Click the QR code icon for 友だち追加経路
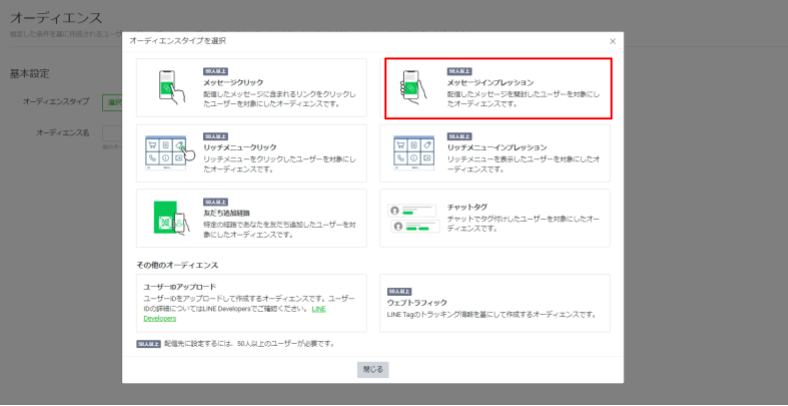This screenshot has height=406, width=788. pyautogui.click(x=171, y=218)
